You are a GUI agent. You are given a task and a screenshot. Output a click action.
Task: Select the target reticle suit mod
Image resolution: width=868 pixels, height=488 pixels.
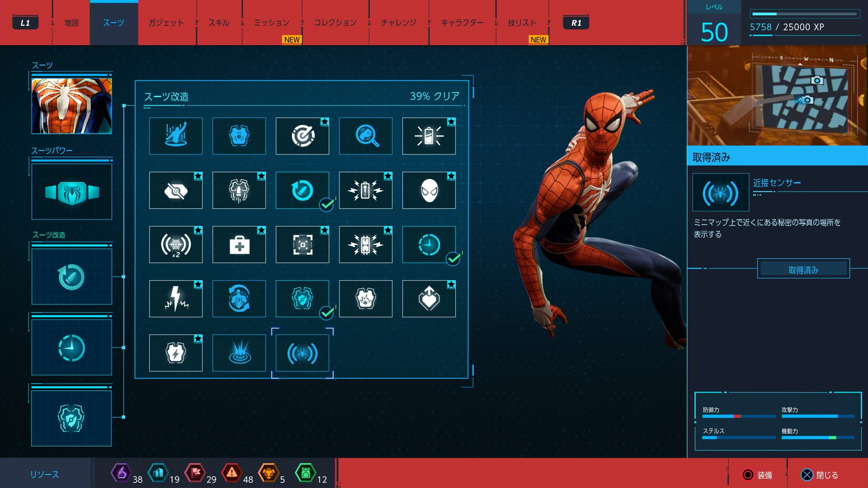click(x=302, y=136)
